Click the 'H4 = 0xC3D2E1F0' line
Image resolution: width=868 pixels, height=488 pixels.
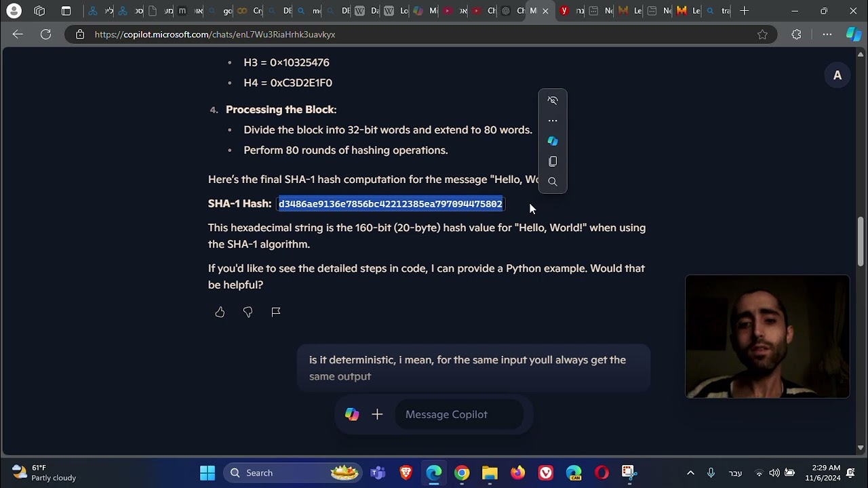[288, 83]
